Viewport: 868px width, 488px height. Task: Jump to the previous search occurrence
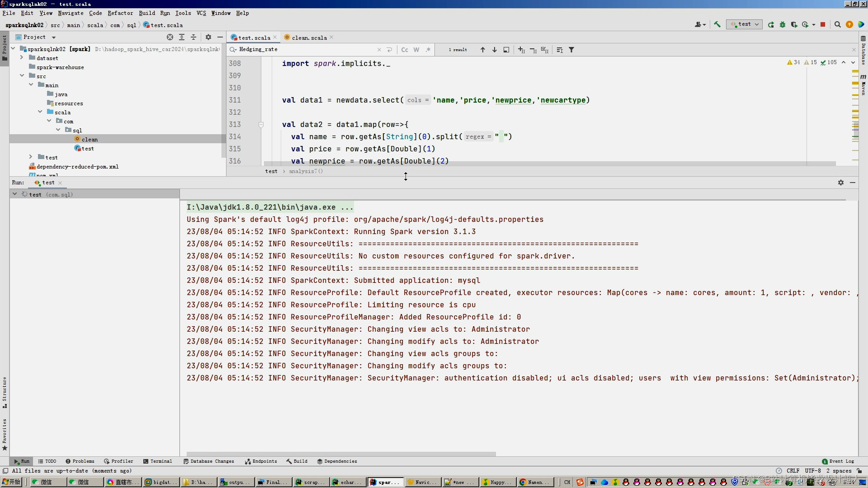click(482, 50)
